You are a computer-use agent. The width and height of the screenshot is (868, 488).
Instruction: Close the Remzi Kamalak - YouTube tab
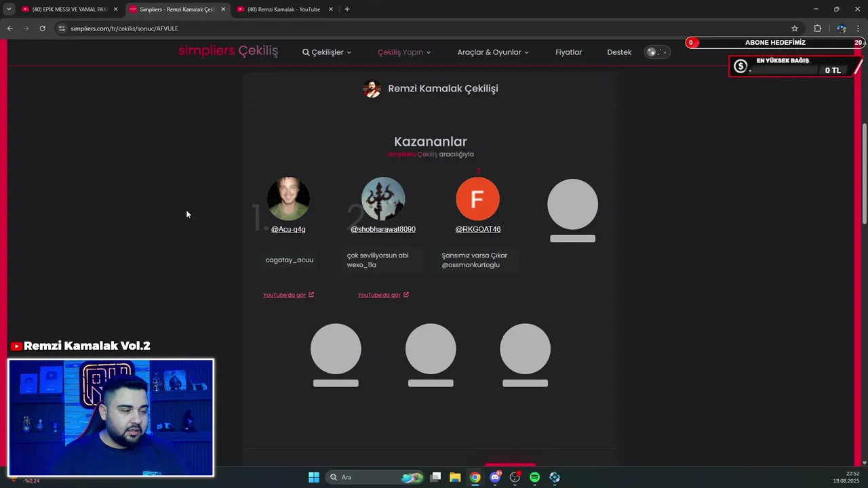coord(331,9)
